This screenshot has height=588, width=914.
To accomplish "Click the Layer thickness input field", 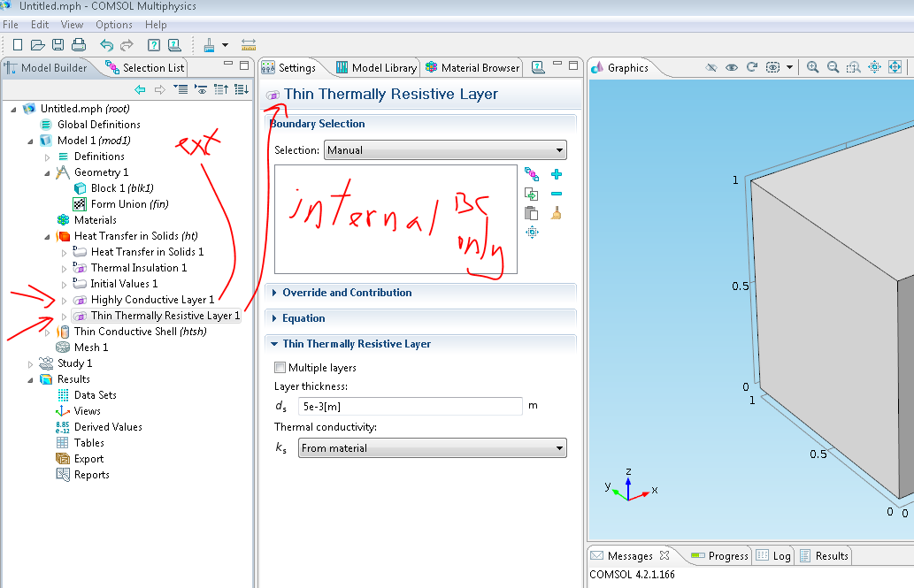I will click(410, 406).
